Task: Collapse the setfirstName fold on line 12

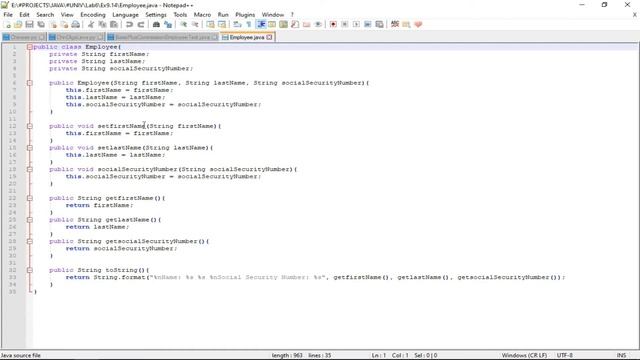Action: pyautogui.click(x=29, y=126)
